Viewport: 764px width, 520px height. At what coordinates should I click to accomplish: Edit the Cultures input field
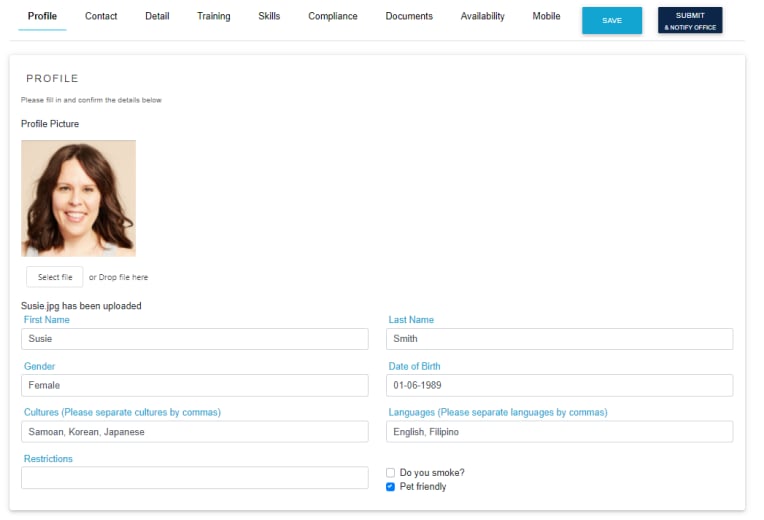195,432
